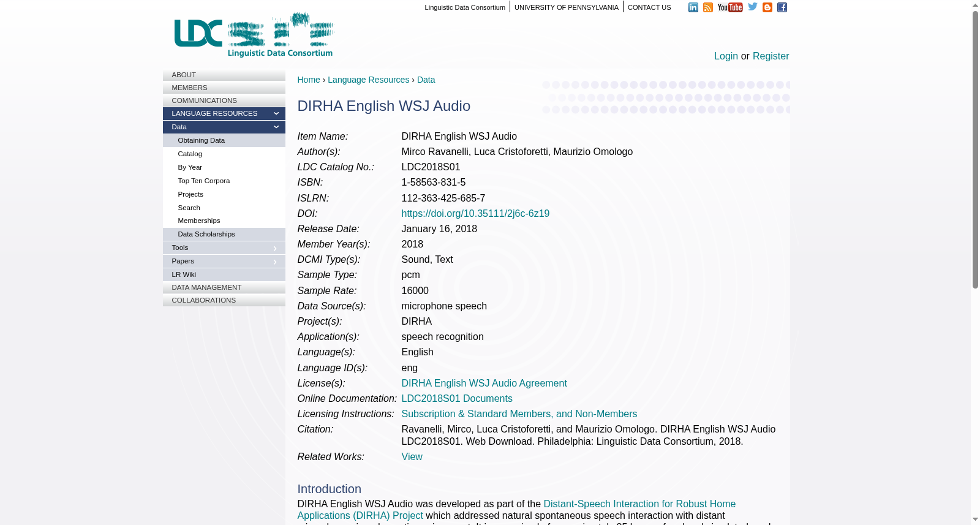Open Top Ten Corpora in sidebar
The height and width of the screenshot is (525, 980).
click(224, 181)
